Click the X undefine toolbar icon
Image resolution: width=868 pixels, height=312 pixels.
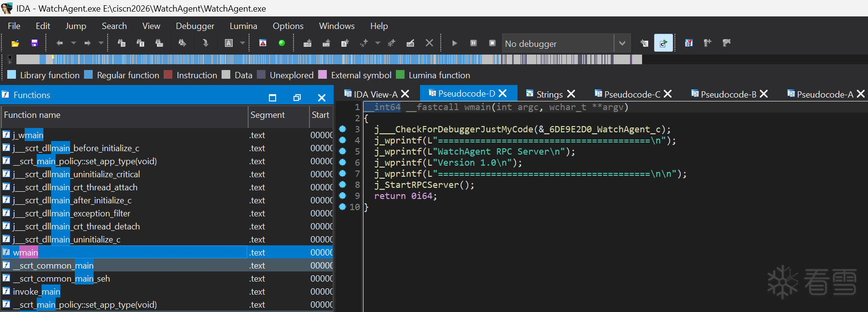click(429, 43)
